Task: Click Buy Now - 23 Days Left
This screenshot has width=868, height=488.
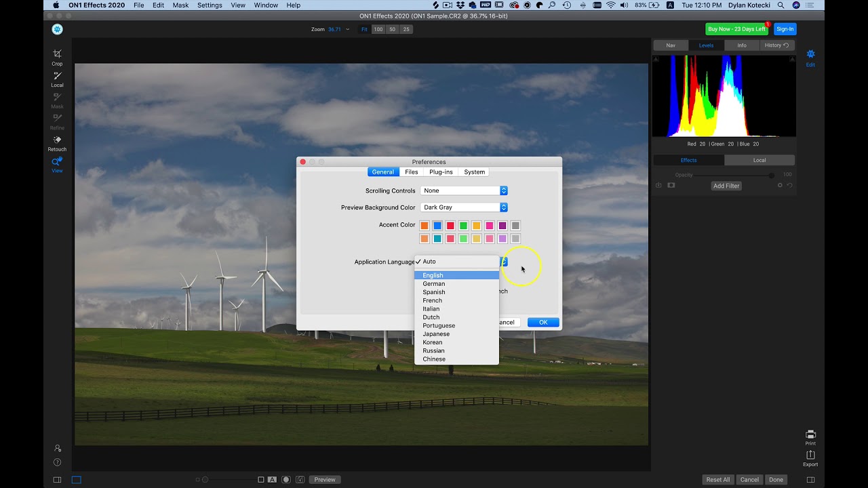Action: pos(736,28)
